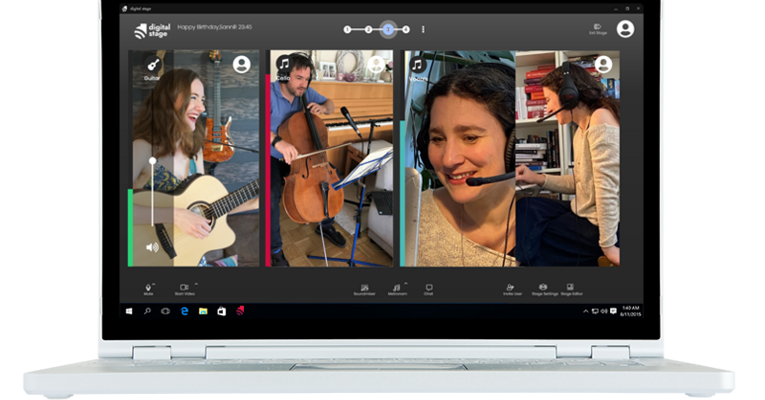
Task: Show hidden system tray icons
Action: pos(585,311)
